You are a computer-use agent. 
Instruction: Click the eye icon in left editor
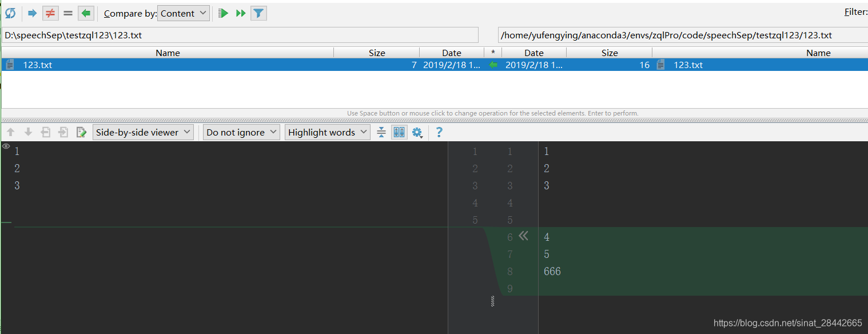6,146
